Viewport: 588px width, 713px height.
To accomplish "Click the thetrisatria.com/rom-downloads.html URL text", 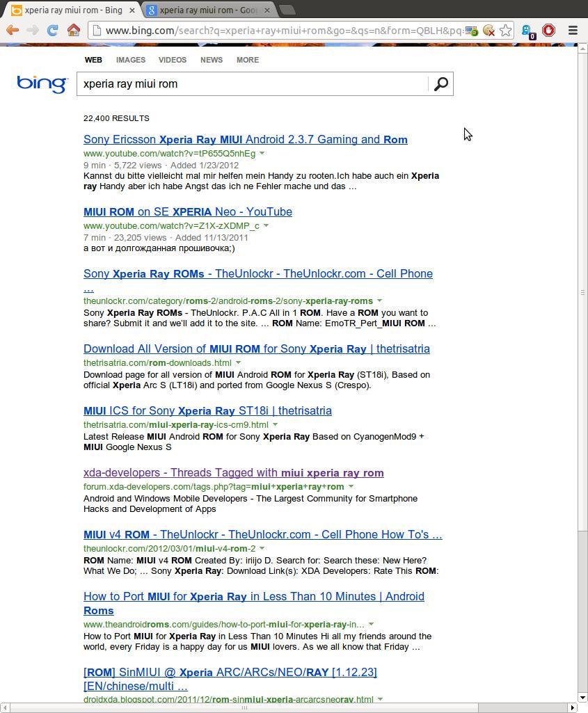I will [157, 362].
